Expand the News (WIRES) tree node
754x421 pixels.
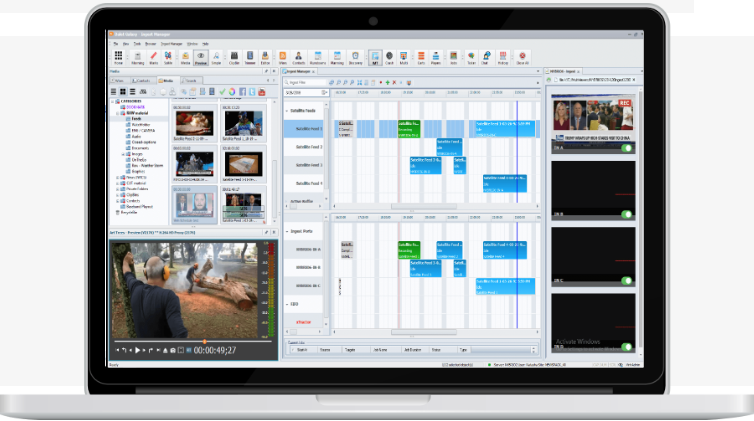pyautogui.click(x=118, y=177)
